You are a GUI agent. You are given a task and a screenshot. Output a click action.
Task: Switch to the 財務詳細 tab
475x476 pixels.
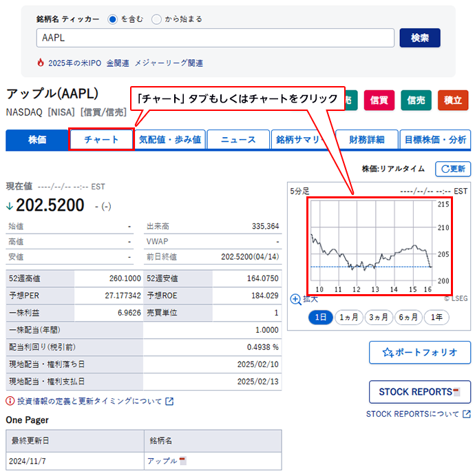[x=367, y=140]
